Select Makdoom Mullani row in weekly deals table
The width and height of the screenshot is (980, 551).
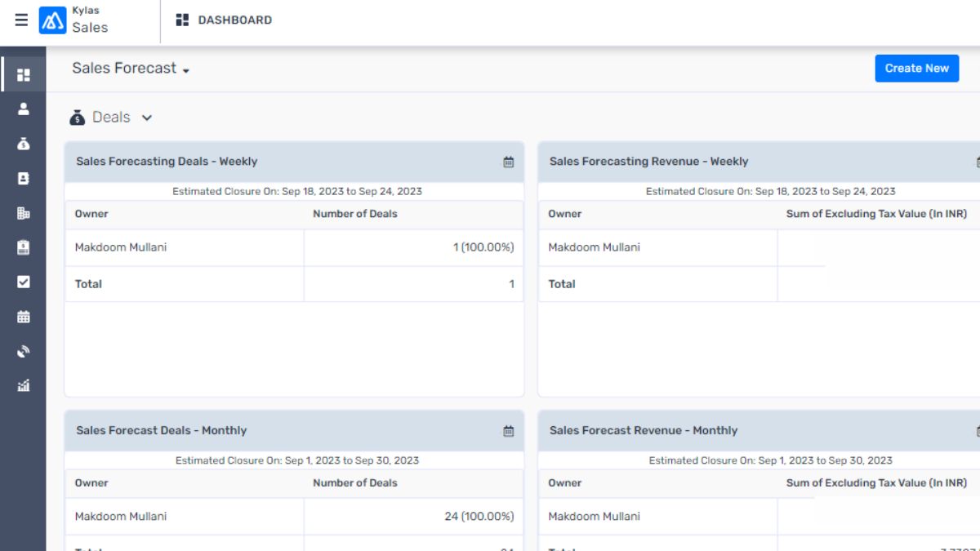pos(121,247)
